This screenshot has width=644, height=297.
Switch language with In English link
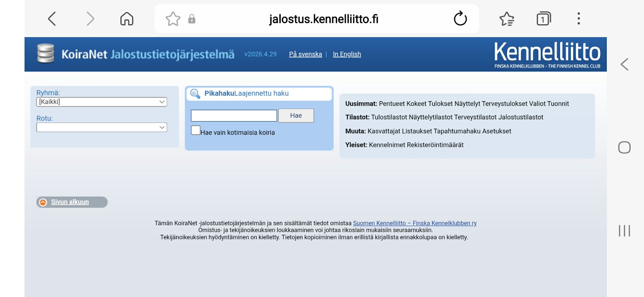pos(347,54)
